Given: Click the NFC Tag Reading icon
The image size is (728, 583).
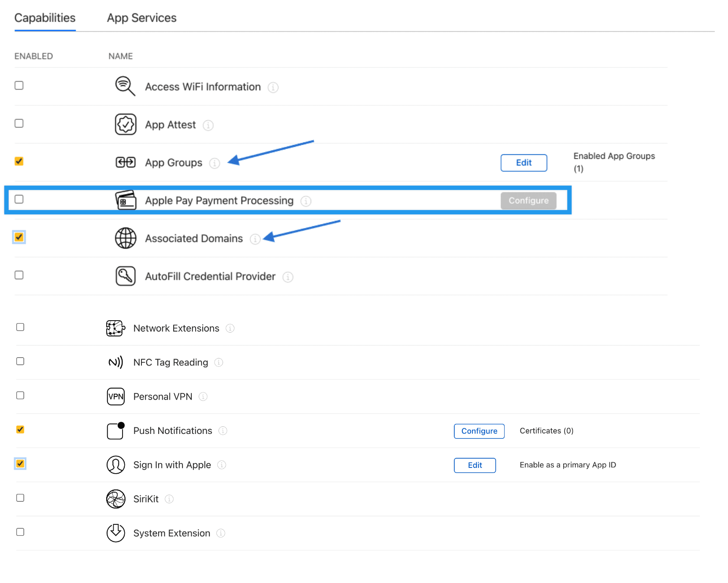Looking at the screenshot, I should coord(115,362).
